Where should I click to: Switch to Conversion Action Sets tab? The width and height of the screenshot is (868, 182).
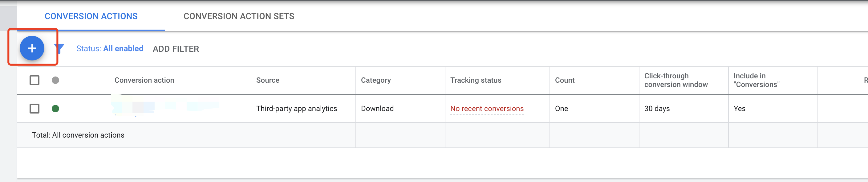(x=239, y=16)
